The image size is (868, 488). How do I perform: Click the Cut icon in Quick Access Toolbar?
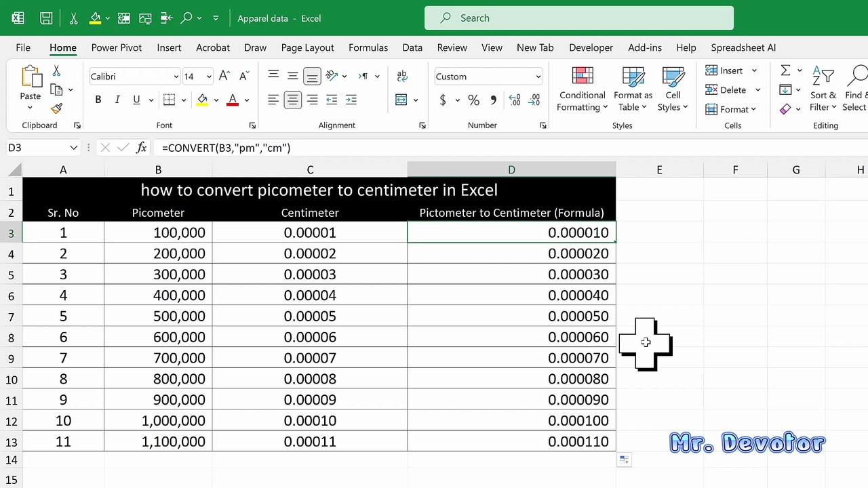[73, 18]
